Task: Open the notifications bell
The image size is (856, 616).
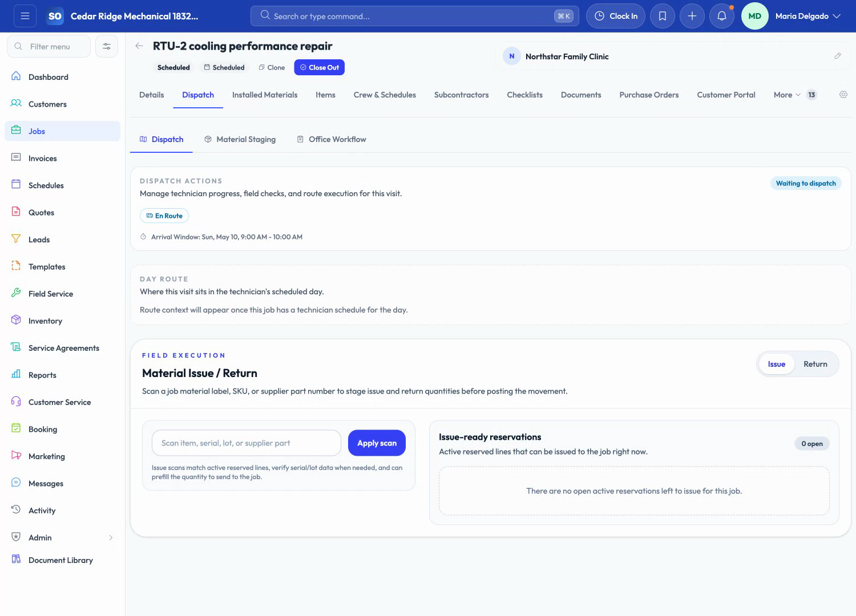Action: point(722,16)
